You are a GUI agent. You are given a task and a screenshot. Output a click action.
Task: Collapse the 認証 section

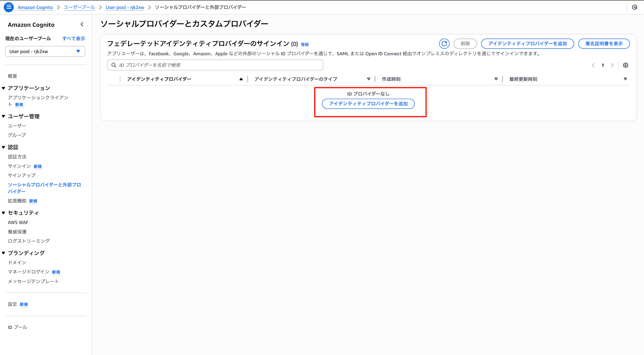(x=4, y=147)
